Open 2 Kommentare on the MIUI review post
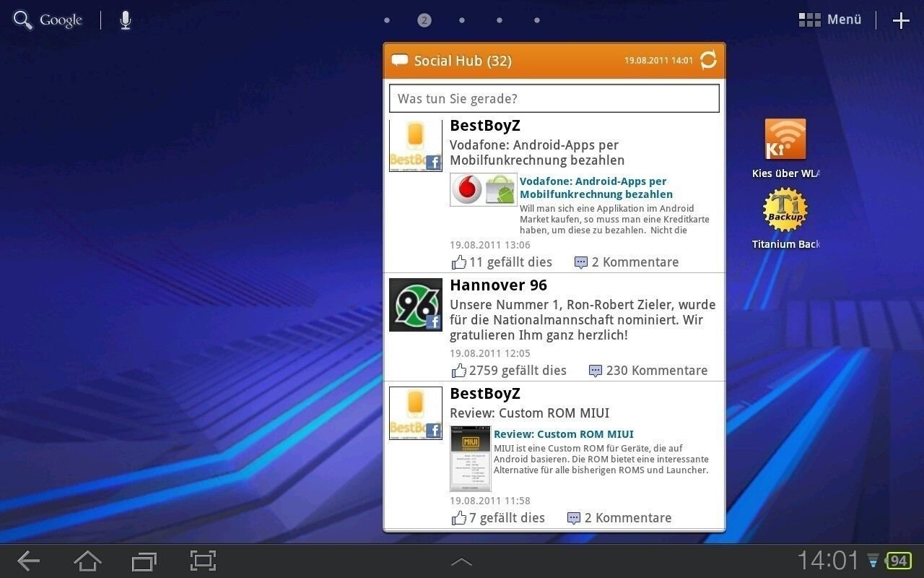 point(619,518)
